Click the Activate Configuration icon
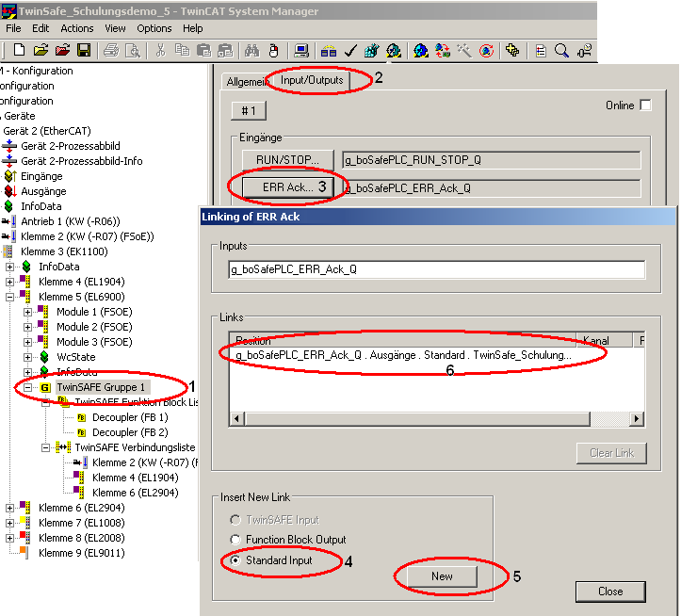 pyautogui.click(x=372, y=51)
